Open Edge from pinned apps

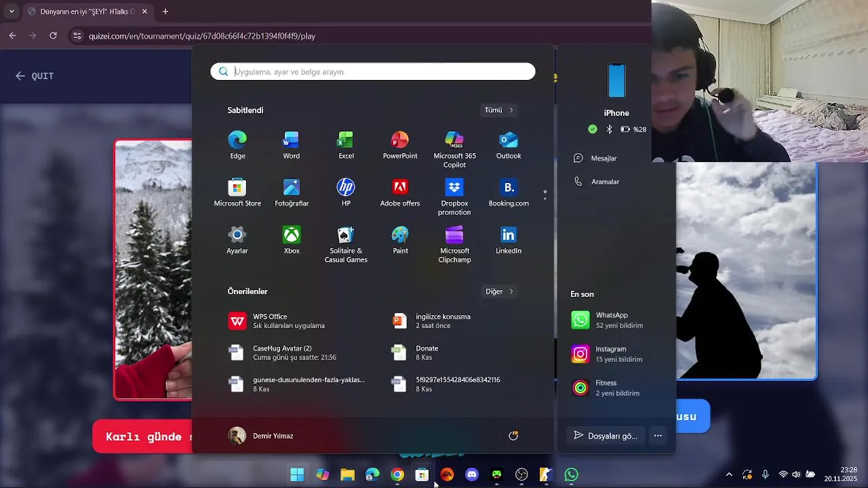pos(237,146)
